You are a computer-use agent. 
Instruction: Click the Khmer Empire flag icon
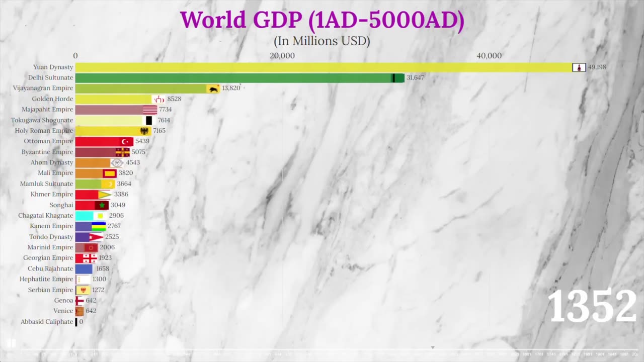(x=105, y=195)
